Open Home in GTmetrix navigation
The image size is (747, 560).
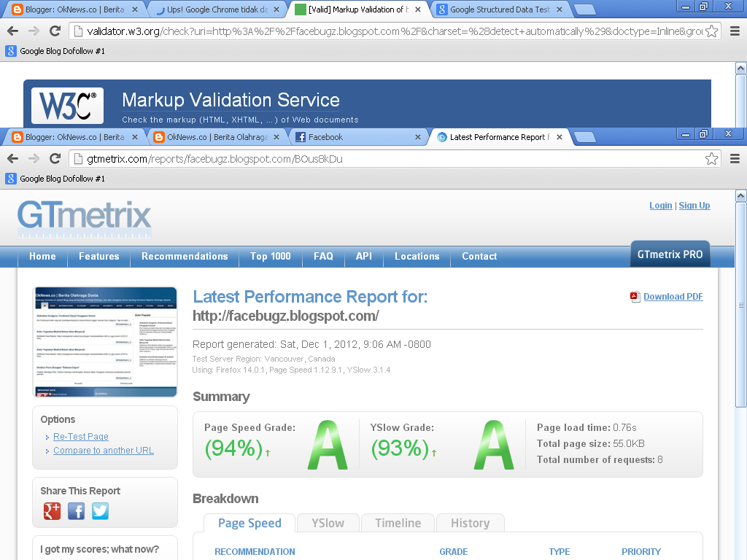click(42, 256)
